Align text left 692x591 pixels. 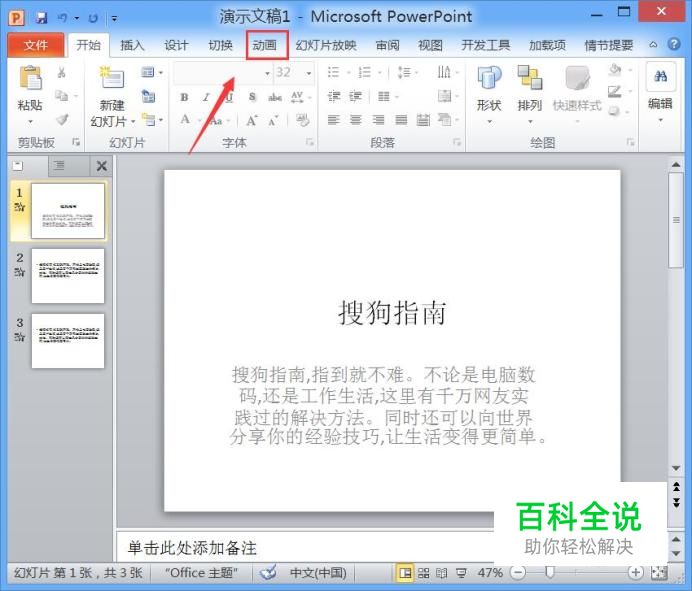pyautogui.click(x=334, y=119)
